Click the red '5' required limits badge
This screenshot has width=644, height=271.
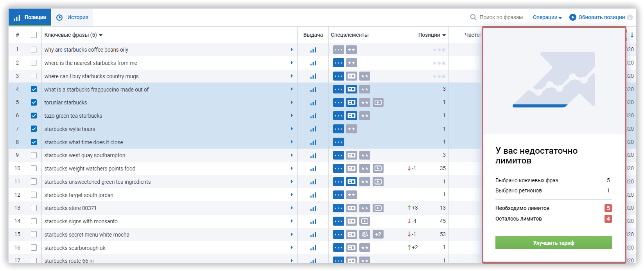point(608,208)
